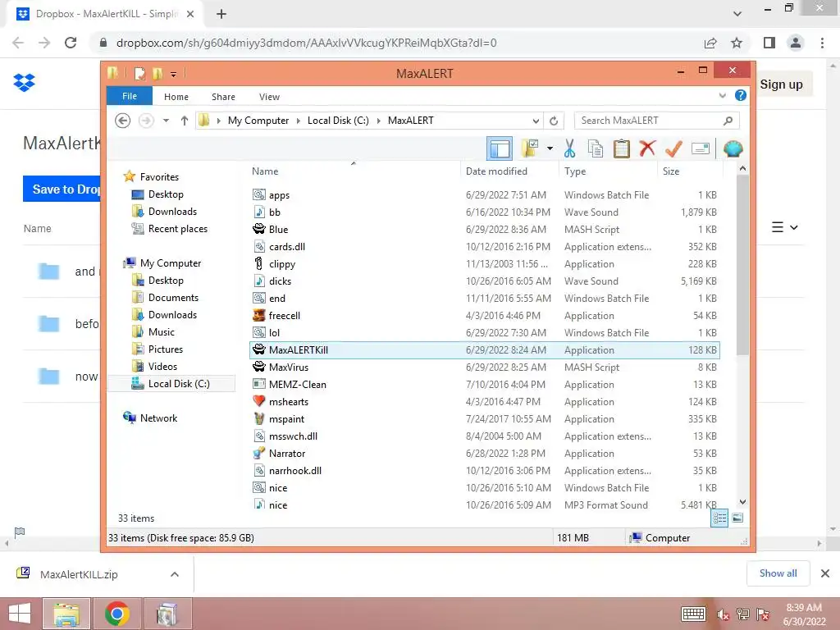Click the file list vertical scrollbar

pyautogui.click(x=742, y=265)
